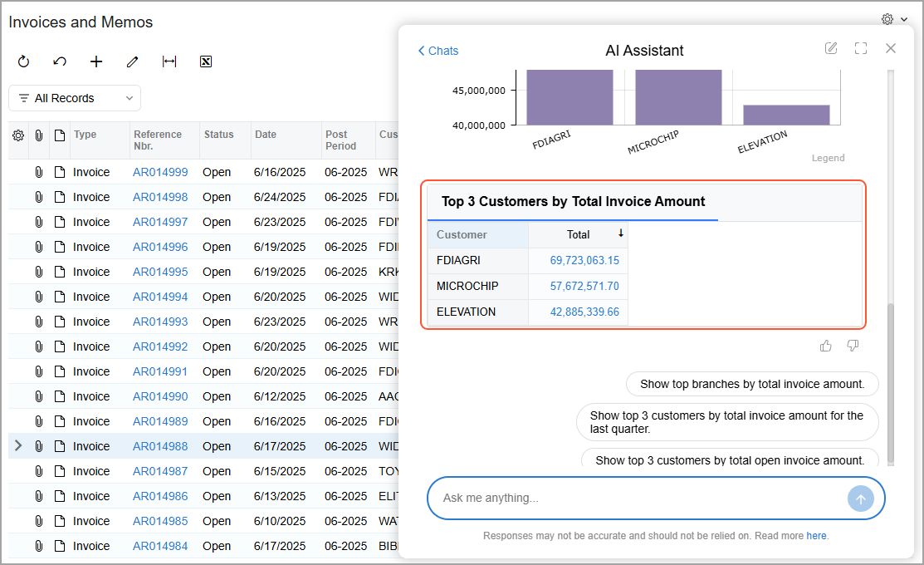Export to Excel using the toolbar icon
This screenshot has height=565, width=924.
click(206, 61)
